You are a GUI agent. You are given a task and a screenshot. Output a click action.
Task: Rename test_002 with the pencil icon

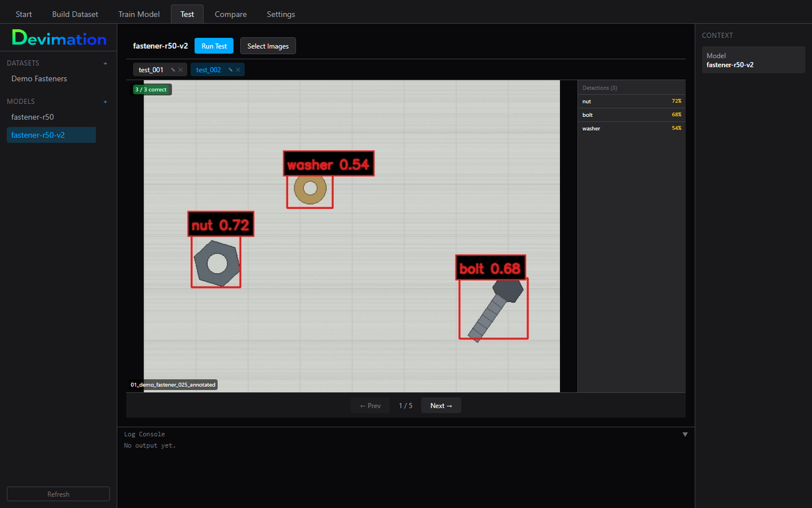click(x=230, y=70)
